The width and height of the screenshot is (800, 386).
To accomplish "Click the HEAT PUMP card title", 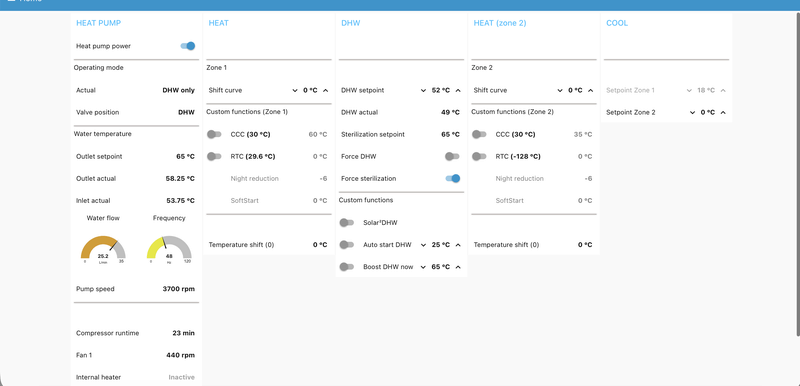I will 98,23.
